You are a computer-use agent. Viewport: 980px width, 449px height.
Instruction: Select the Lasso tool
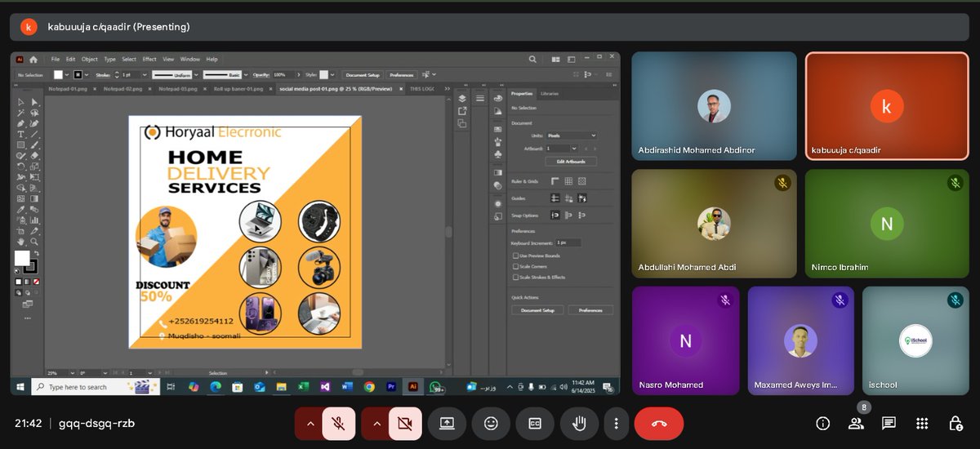coord(34,113)
